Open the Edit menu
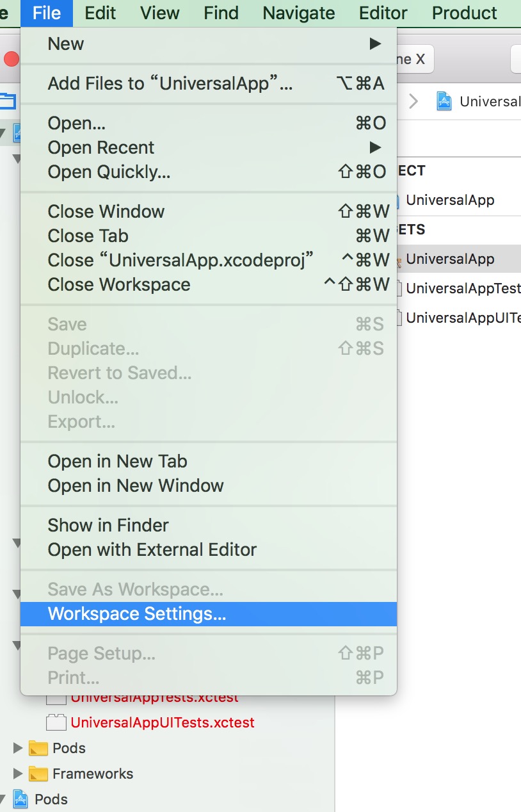The width and height of the screenshot is (521, 812). 100,13
